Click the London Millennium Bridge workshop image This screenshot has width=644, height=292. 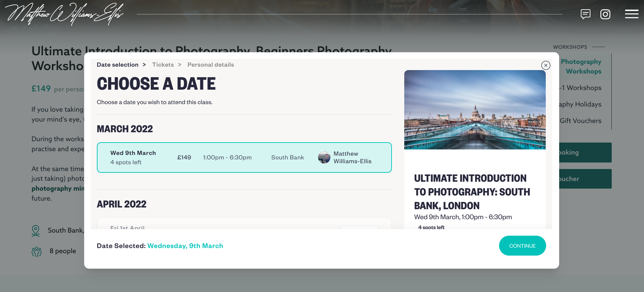tap(475, 110)
